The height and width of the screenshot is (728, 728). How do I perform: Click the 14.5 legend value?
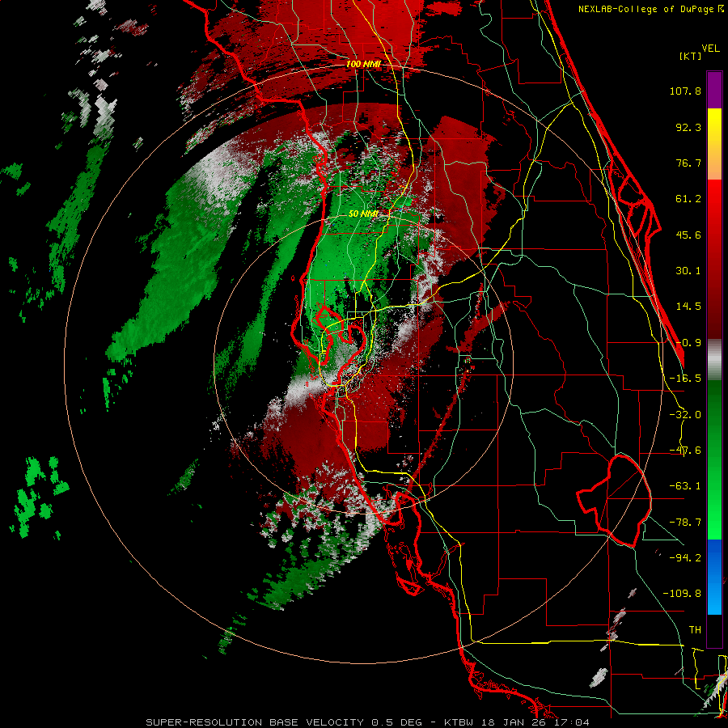pyautogui.click(x=688, y=307)
